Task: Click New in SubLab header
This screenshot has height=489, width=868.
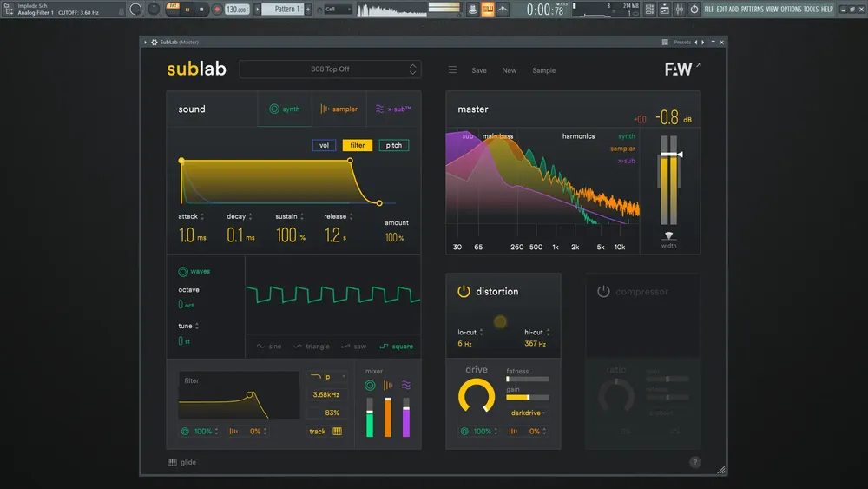Action: point(510,70)
